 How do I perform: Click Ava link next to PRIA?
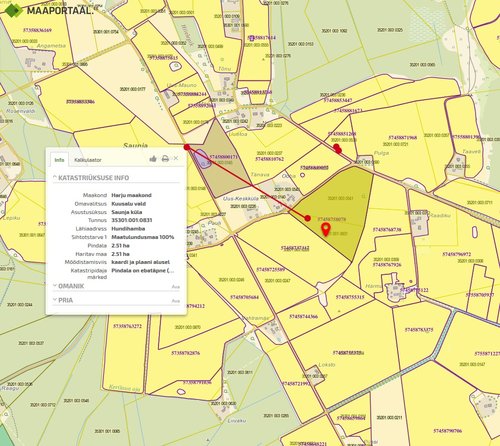point(176,301)
